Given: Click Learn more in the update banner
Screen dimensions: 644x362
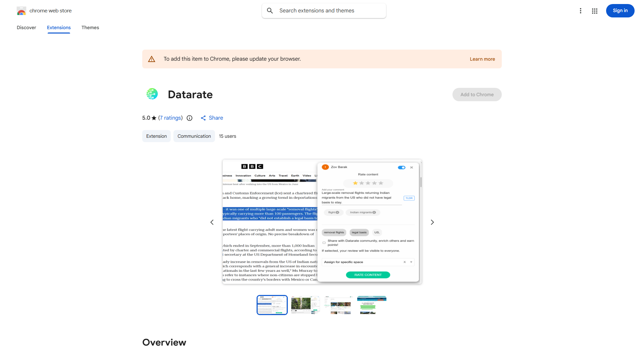Looking at the screenshot, I should pos(482,59).
